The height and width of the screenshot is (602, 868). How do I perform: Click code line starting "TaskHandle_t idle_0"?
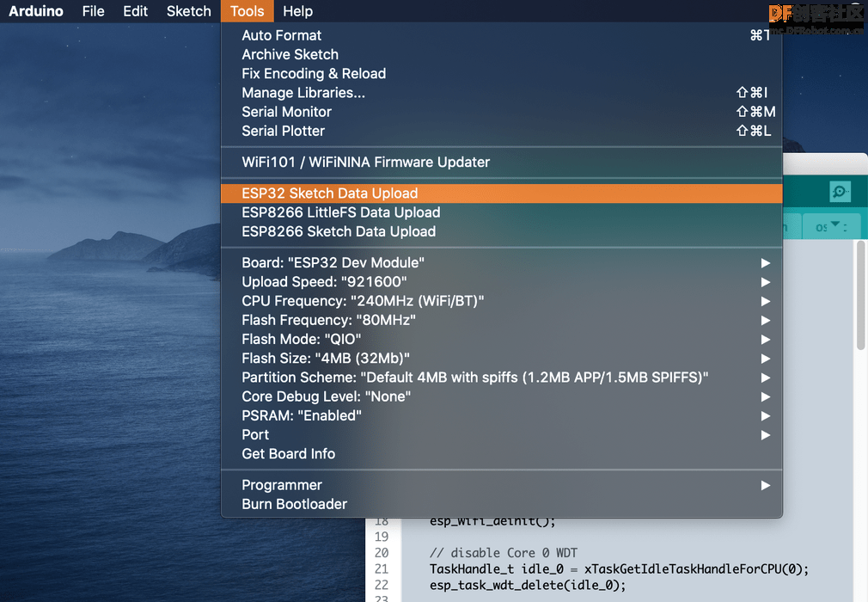click(x=619, y=568)
